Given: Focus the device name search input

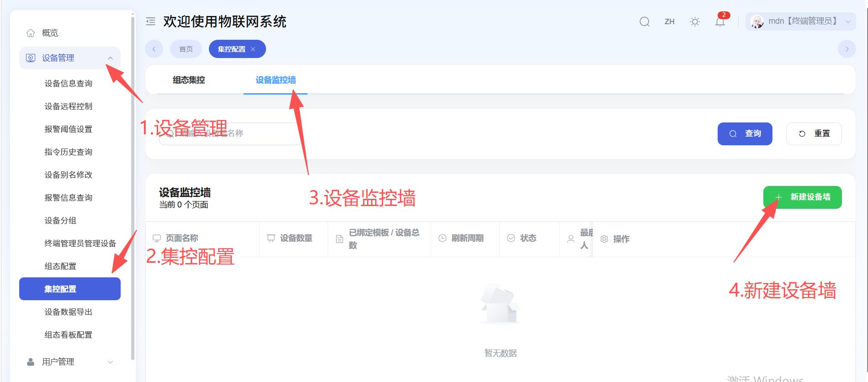Looking at the screenshot, I should (230, 134).
